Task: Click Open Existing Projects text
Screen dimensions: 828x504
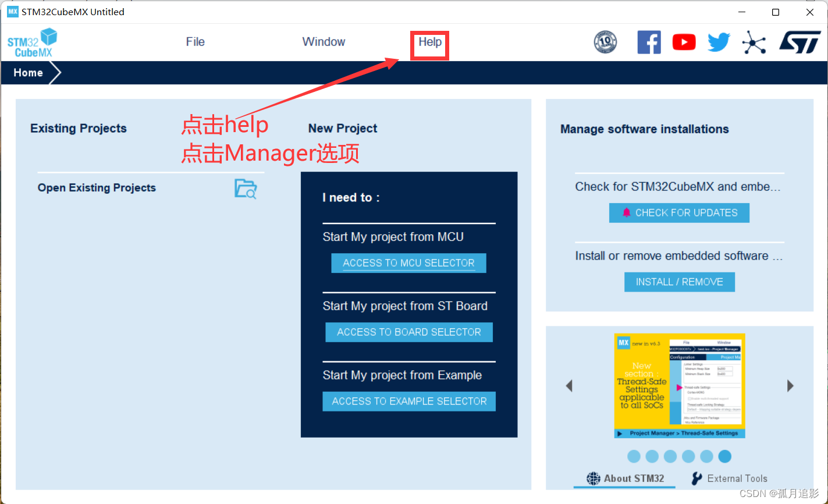Action: click(x=97, y=188)
